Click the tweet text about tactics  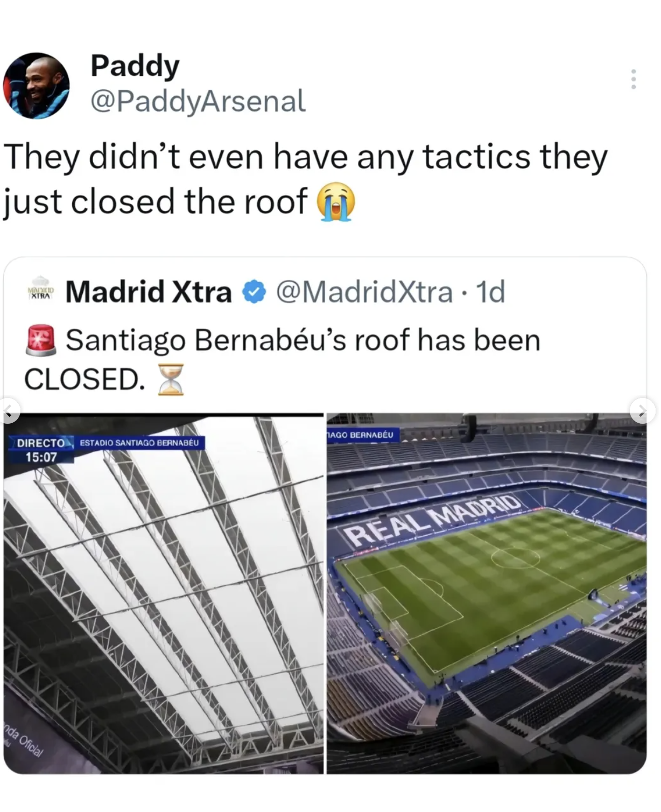pos(306,179)
